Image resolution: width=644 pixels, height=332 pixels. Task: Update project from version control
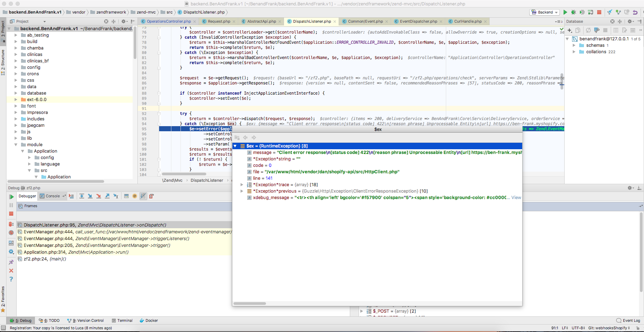(610, 12)
